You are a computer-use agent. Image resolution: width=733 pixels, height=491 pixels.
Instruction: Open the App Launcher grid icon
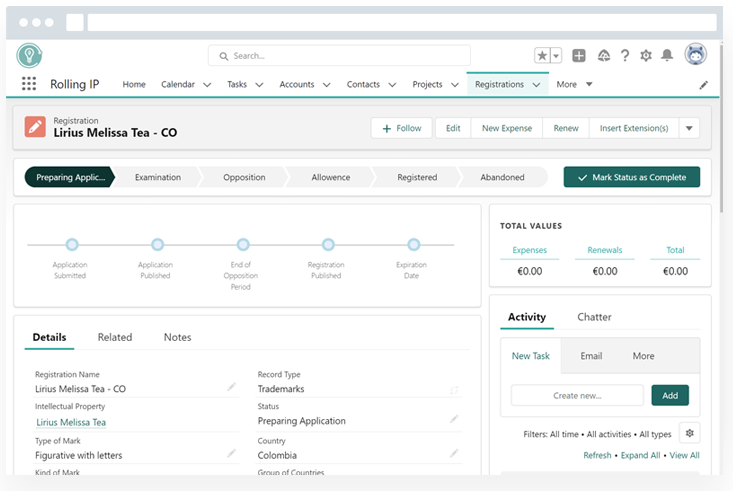click(29, 84)
